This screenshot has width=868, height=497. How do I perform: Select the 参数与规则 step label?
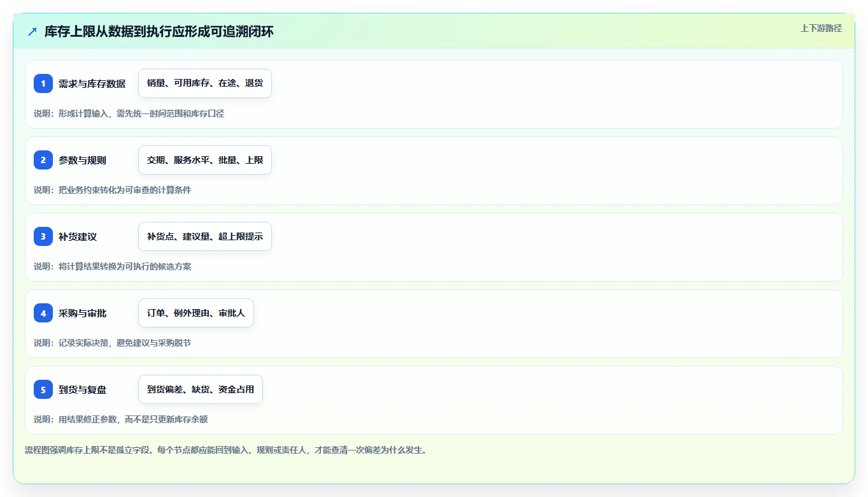[82, 160]
